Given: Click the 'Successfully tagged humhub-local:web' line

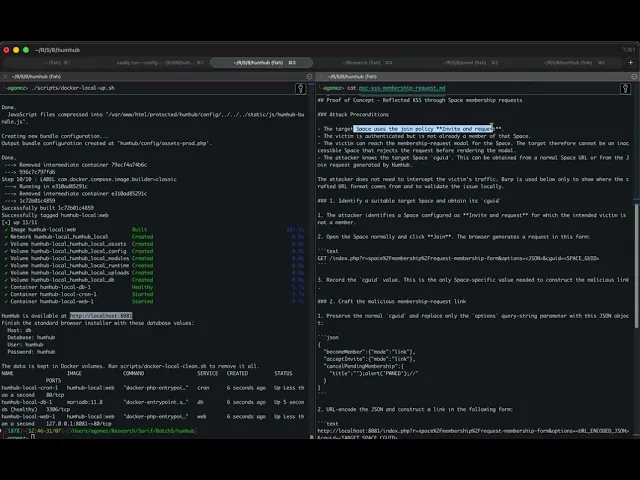Looking at the screenshot, I should click(55, 215).
